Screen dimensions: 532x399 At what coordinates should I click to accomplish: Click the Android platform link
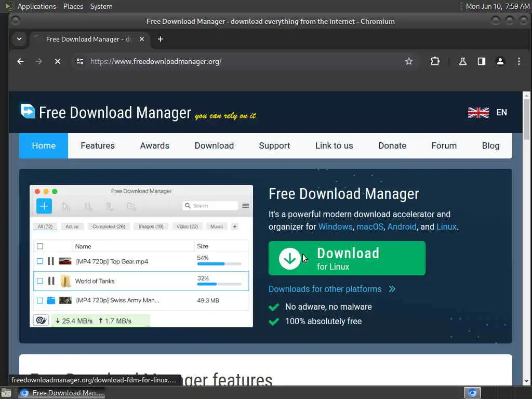(x=402, y=227)
